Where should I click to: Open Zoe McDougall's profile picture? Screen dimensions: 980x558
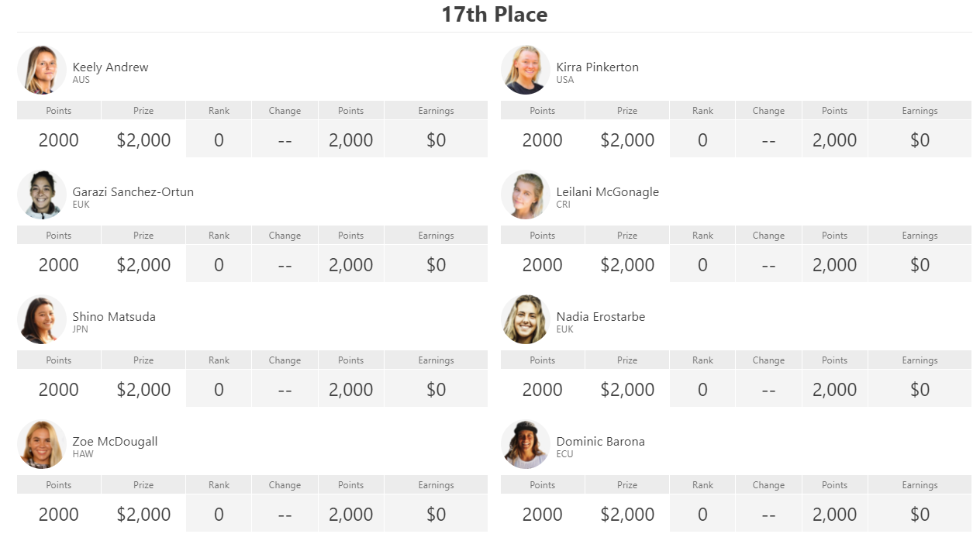tap(42, 444)
